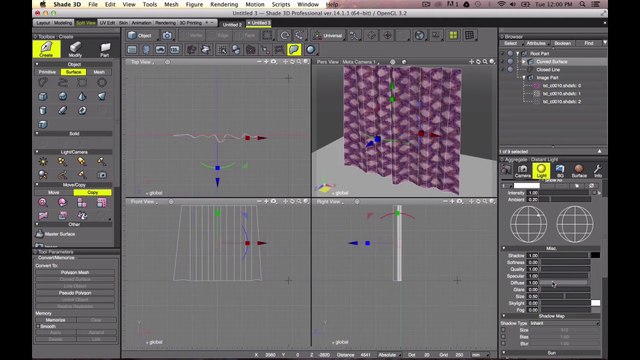Image resolution: width=640 pixels, height=360 pixels.
Task: Select the Modify toolbox icon
Action: (75, 49)
